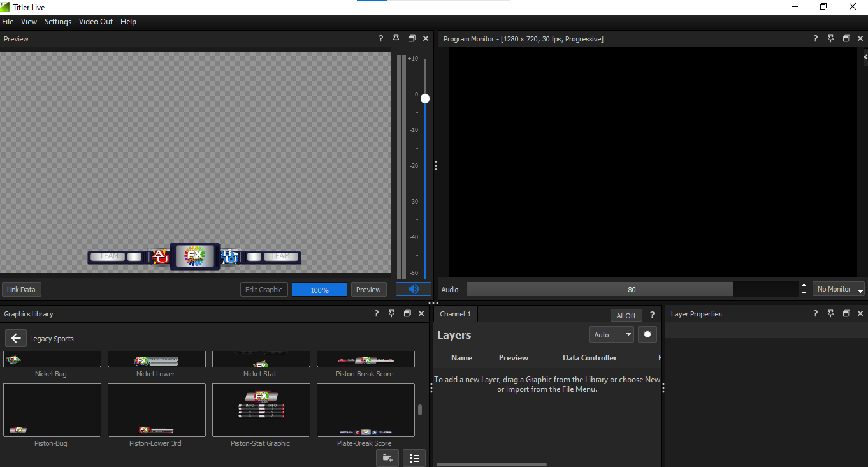Screen dimensions: 868x467
Task: Close the Graphics Library panel
Action: 421,314
